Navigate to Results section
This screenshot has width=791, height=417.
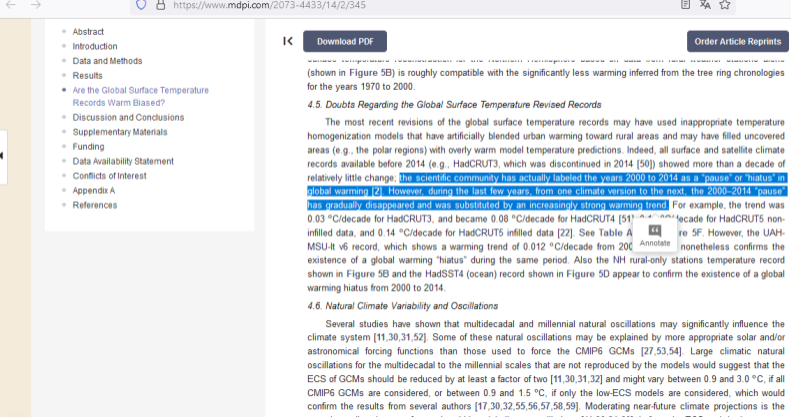point(87,76)
